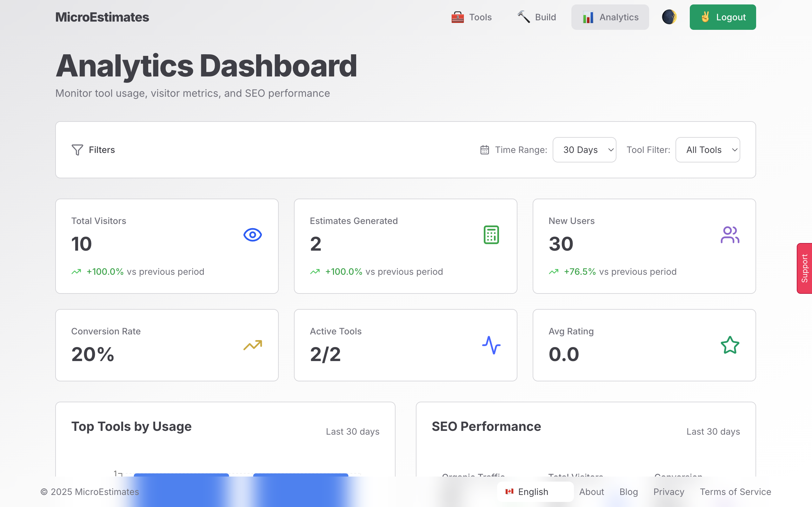Go to the Tools nav item
This screenshot has height=507, width=812.
(x=471, y=17)
